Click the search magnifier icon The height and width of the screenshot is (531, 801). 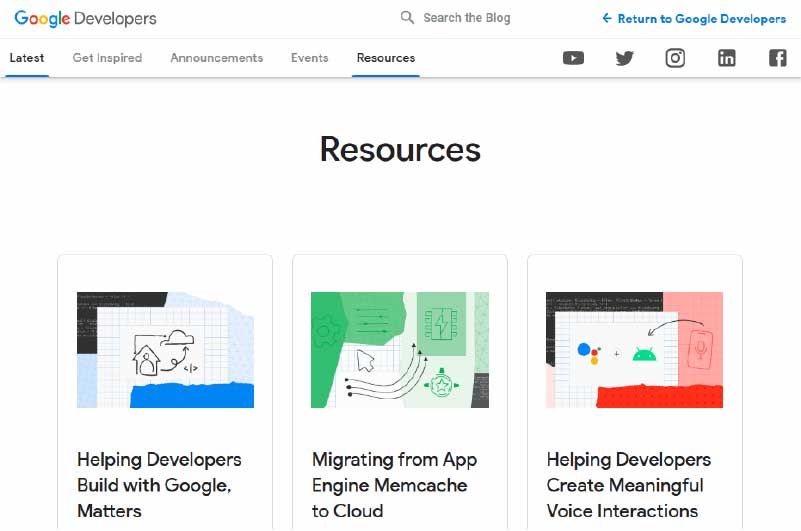click(x=407, y=18)
